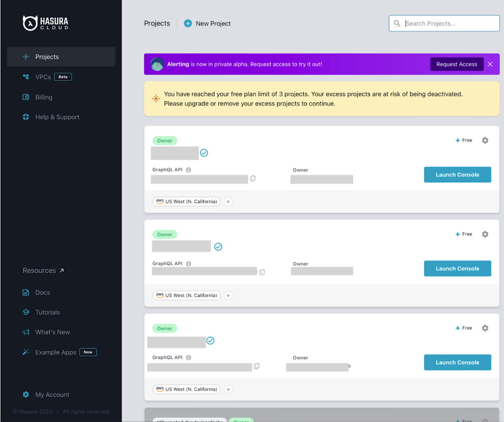Open What's New announcements
Image resolution: width=504 pixels, height=422 pixels.
pyautogui.click(x=53, y=332)
